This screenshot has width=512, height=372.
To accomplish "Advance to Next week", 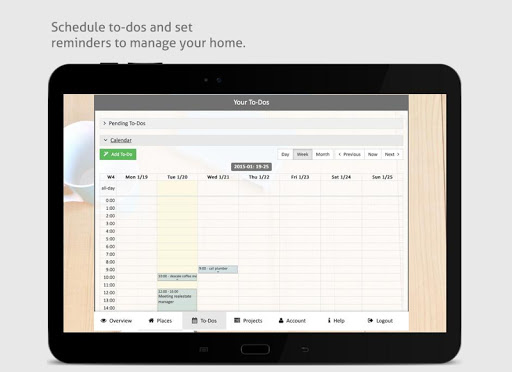I will point(392,154).
